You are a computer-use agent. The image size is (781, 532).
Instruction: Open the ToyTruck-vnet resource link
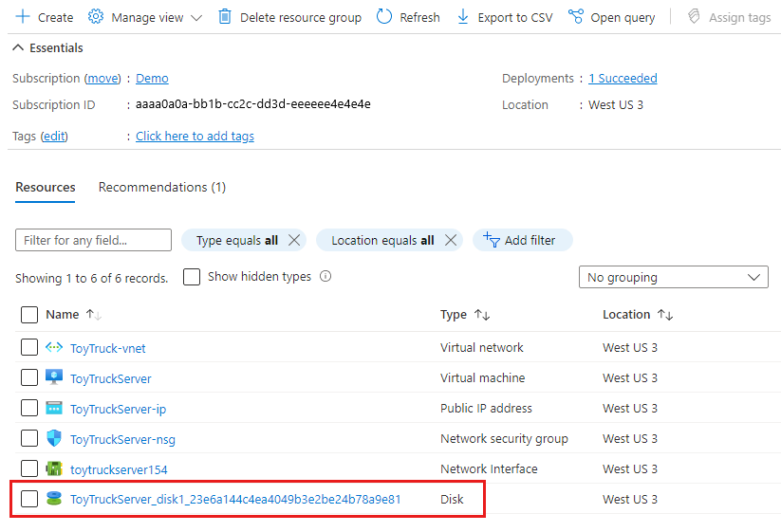click(x=108, y=348)
